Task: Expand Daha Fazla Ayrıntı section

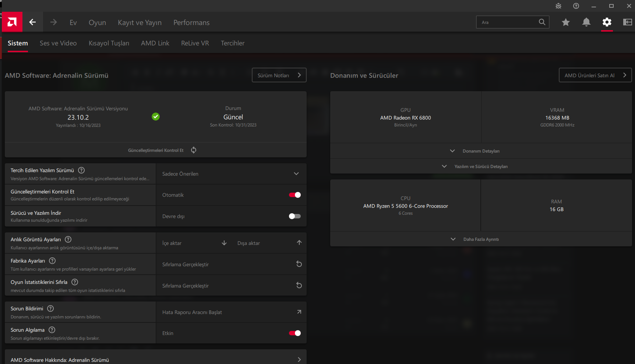Action: point(481,239)
